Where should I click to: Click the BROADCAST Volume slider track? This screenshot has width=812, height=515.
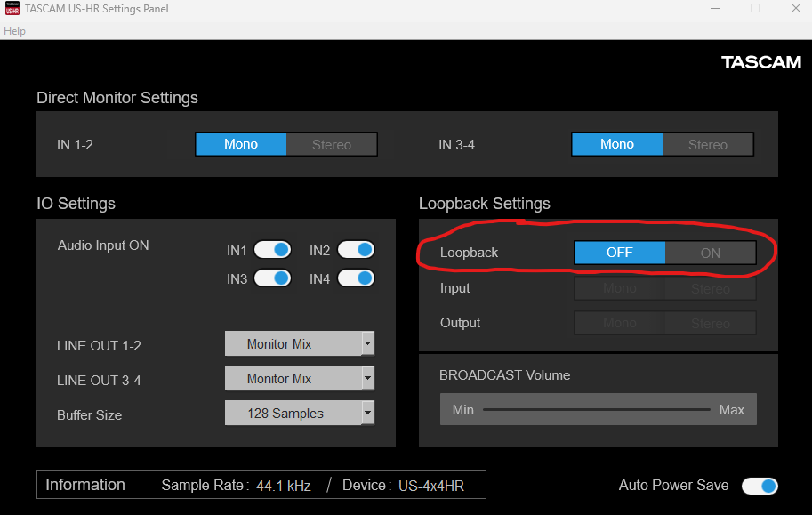597,409
